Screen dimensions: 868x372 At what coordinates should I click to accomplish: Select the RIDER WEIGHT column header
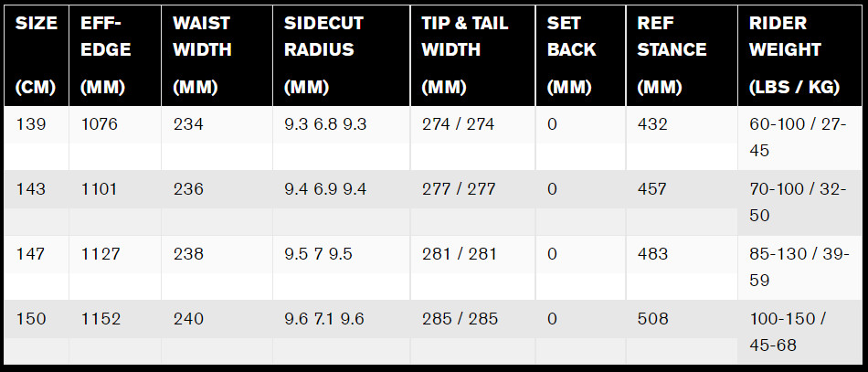pos(800,56)
